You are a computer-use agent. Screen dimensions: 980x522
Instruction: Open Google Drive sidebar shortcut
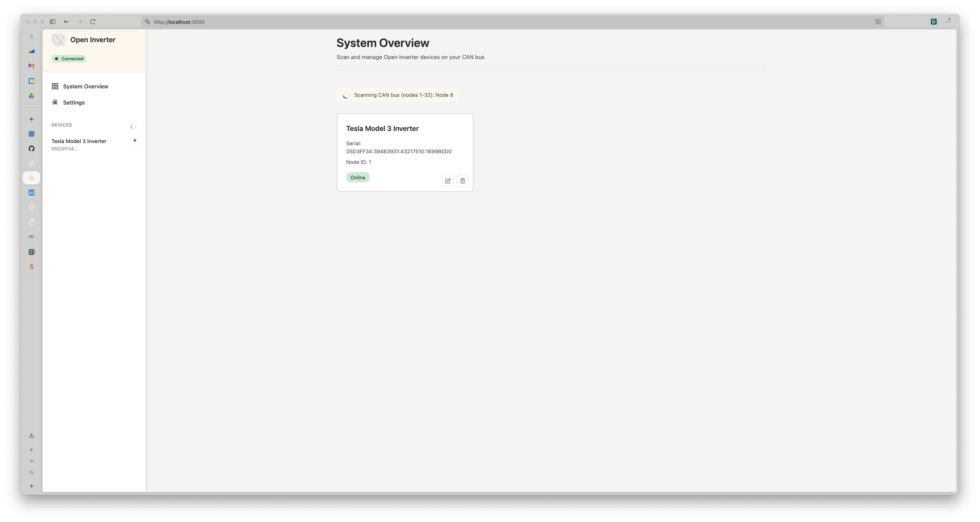point(32,96)
